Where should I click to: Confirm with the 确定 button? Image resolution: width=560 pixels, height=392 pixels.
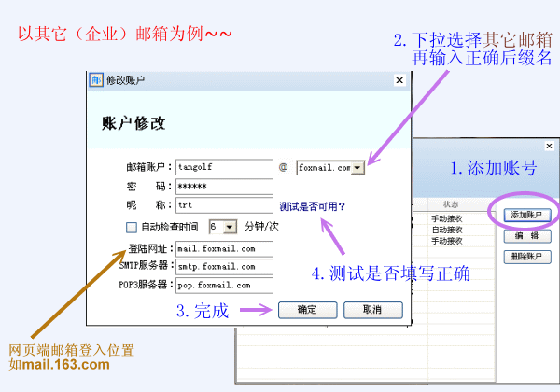tap(307, 310)
